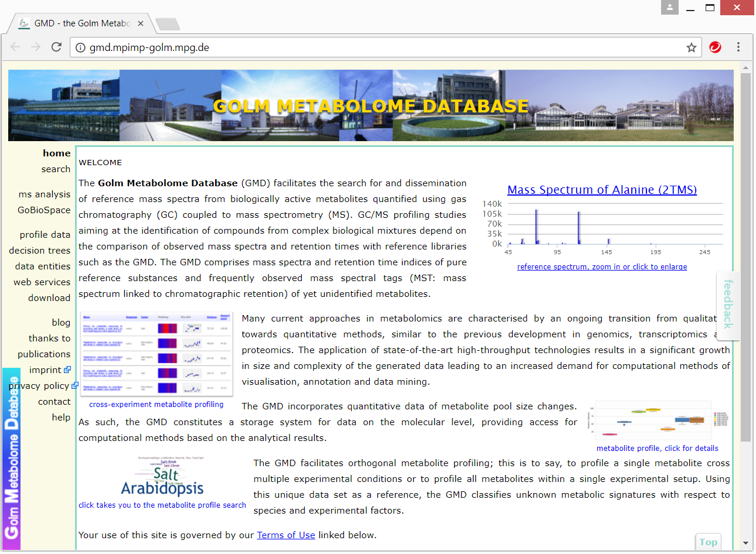
Task: Go to home in sidebar menu
Action: coord(57,153)
